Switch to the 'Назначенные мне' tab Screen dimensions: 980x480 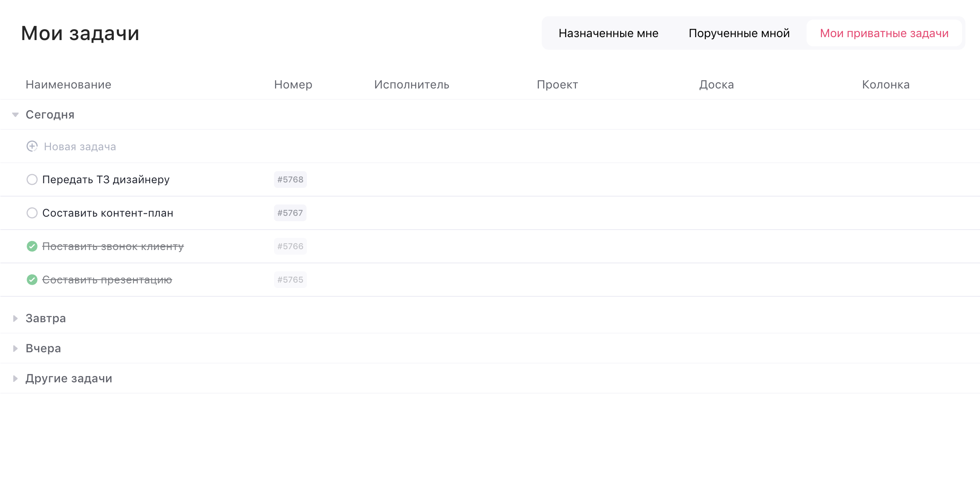pos(608,33)
